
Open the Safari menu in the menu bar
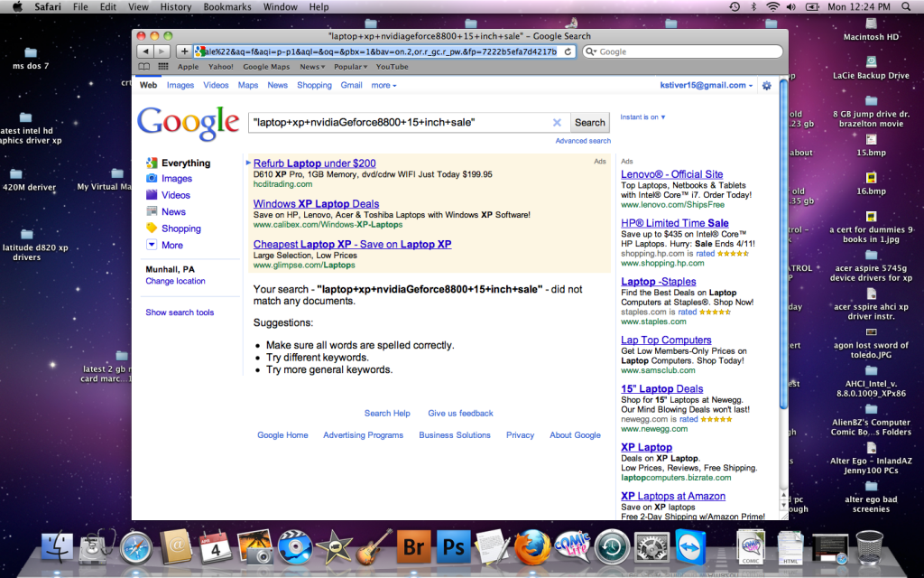[x=48, y=7]
